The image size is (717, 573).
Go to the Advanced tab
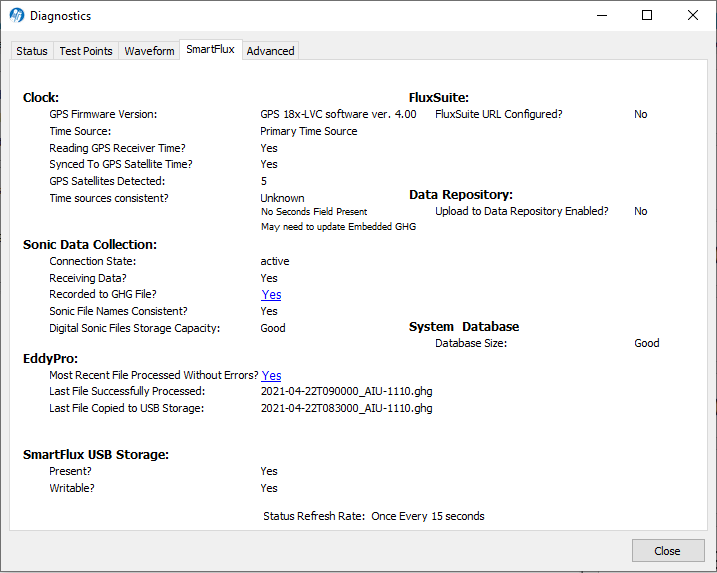(271, 51)
